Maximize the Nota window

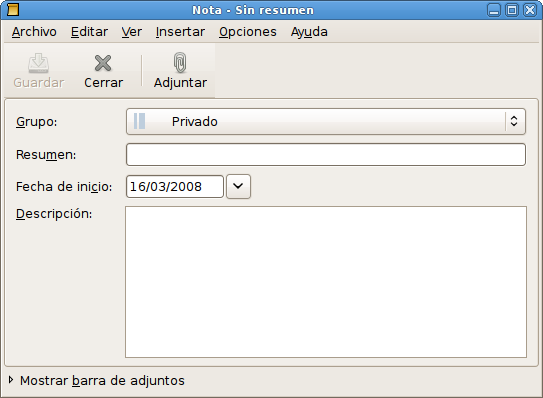click(512, 10)
